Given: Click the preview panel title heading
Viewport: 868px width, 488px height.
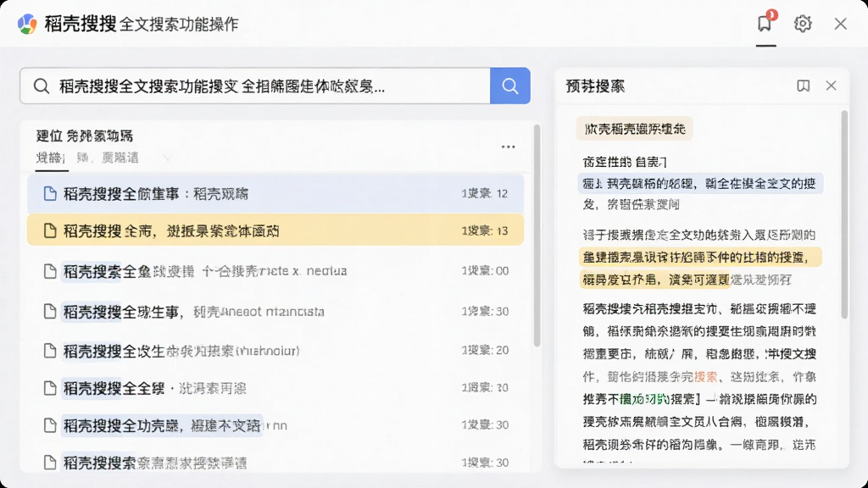Looking at the screenshot, I should (x=595, y=86).
